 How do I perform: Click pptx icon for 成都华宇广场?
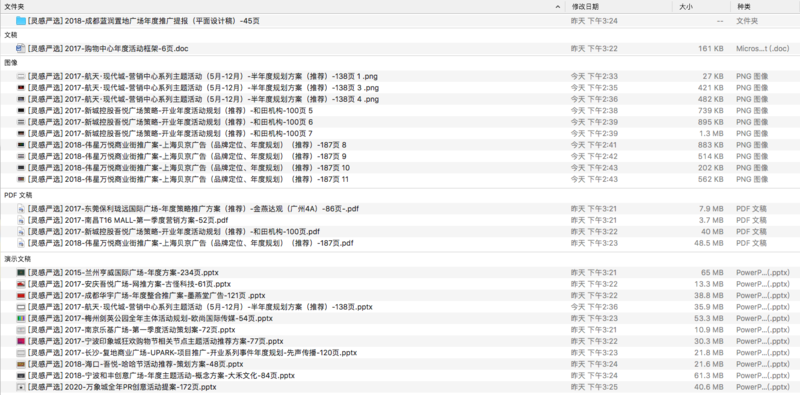coord(21,295)
